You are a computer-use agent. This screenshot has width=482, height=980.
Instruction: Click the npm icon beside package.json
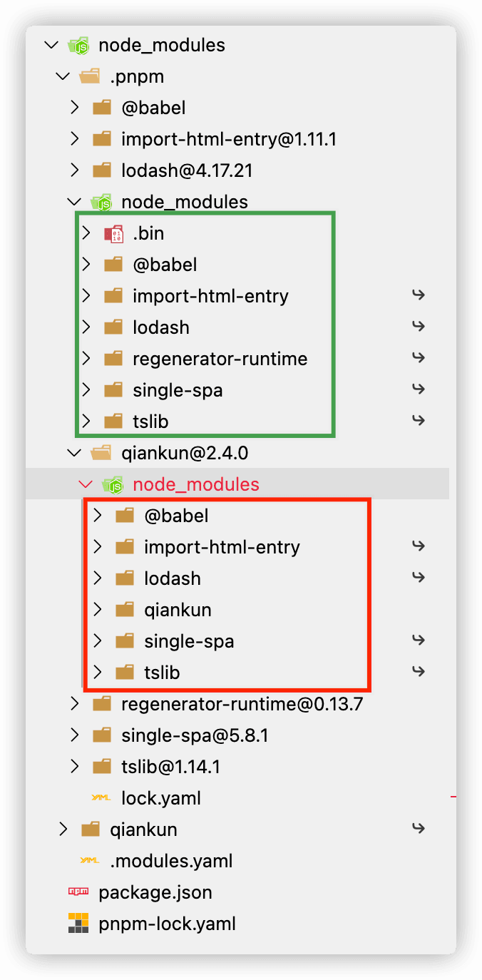click(78, 892)
